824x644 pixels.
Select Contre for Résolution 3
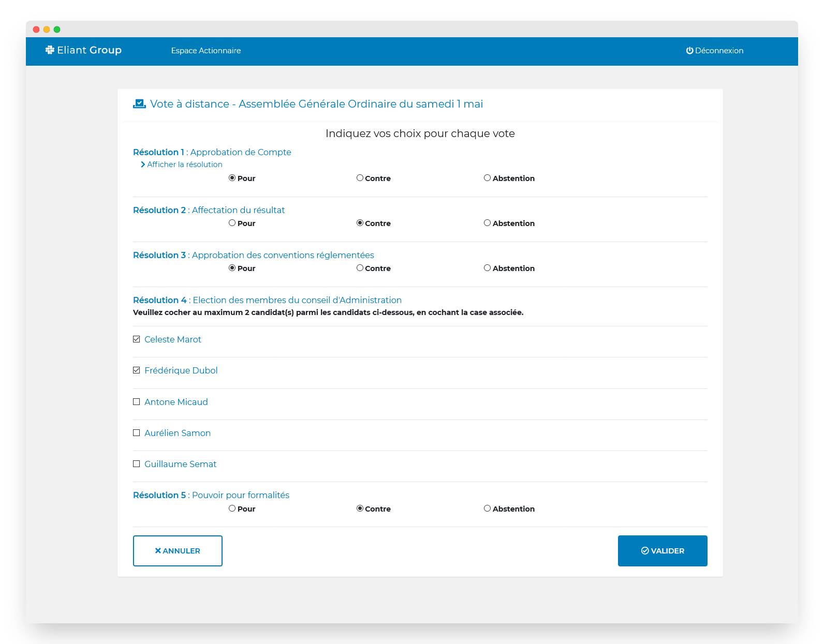(360, 268)
